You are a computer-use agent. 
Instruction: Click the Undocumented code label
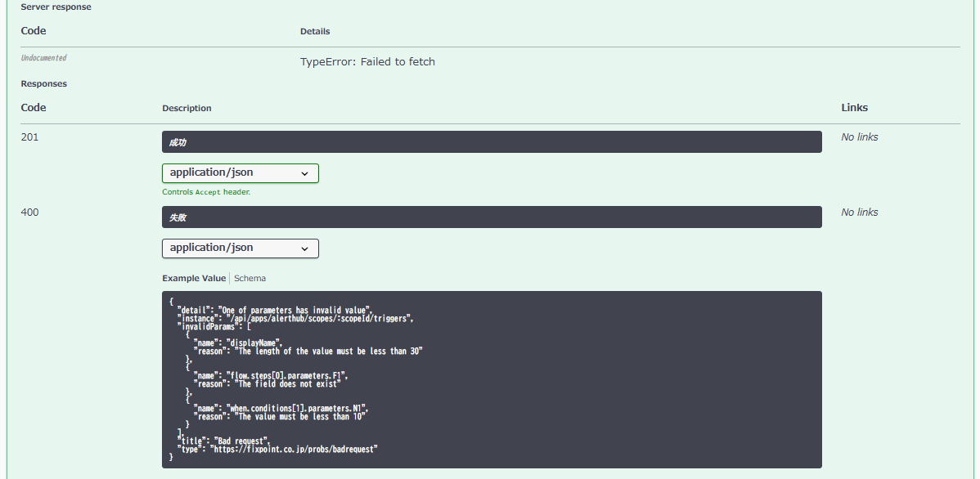[x=43, y=59]
